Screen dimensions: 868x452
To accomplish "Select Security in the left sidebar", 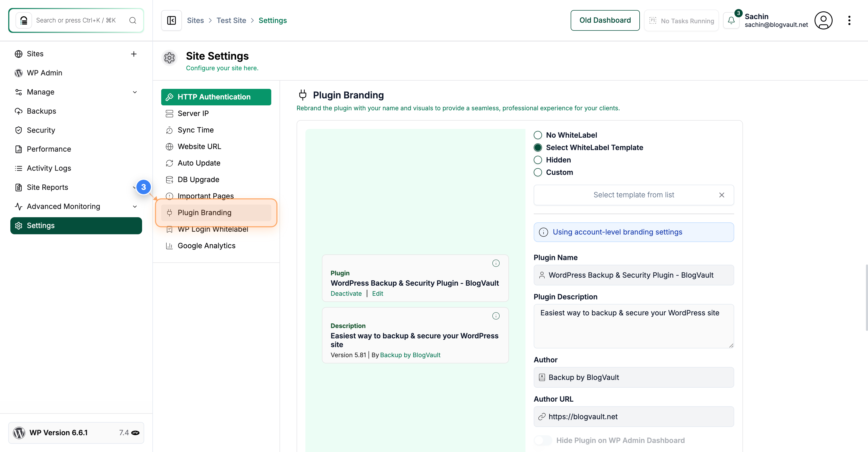I will pyautogui.click(x=41, y=130).
